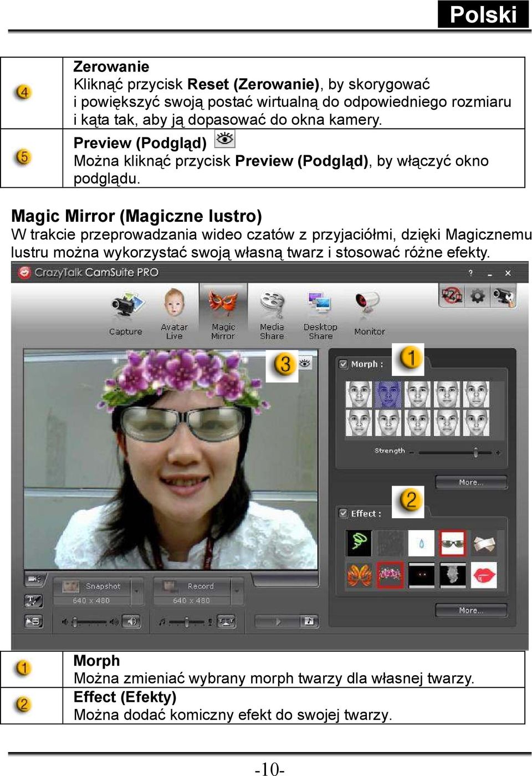Pick the first morph face in top row

[359, 394]
